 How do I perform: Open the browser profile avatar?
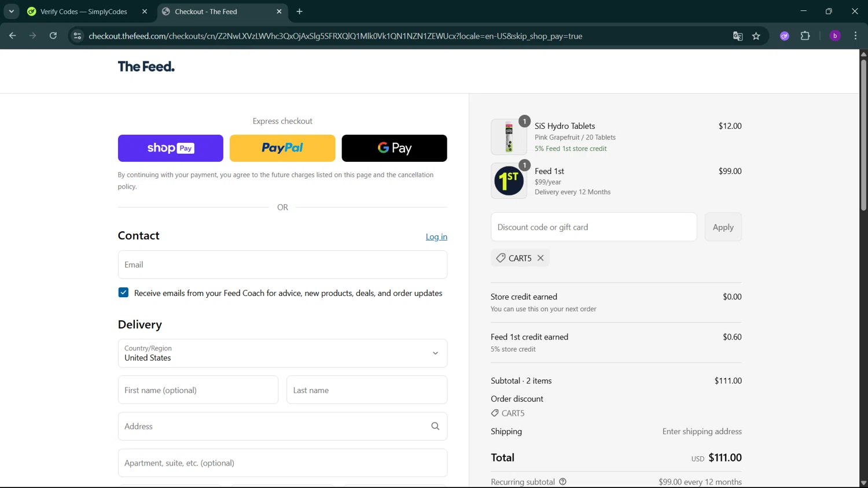coord(835,36)
